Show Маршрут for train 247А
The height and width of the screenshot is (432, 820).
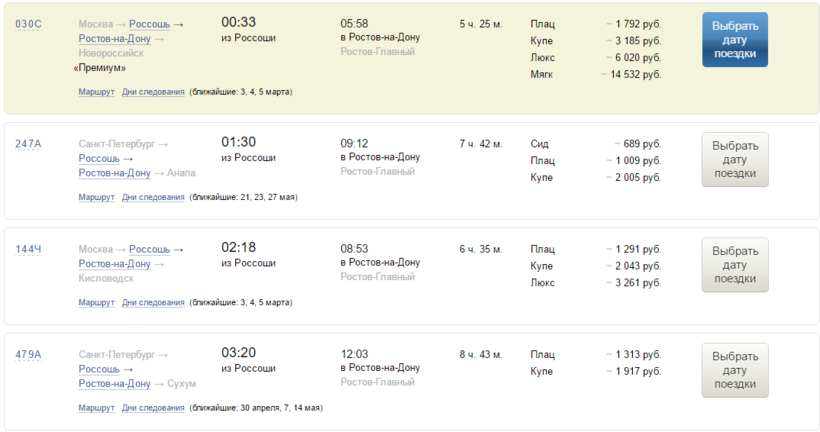click(x=96, y=197)
